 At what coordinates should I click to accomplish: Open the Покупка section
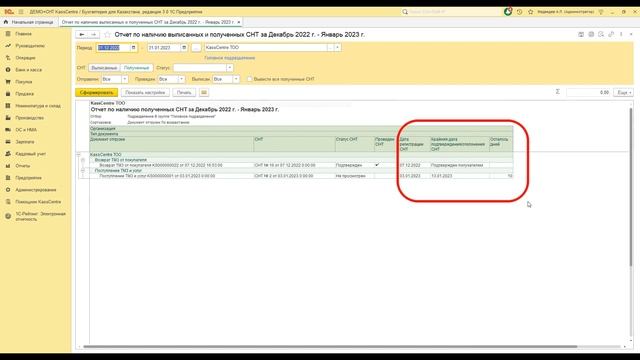(x=23, y=82)
